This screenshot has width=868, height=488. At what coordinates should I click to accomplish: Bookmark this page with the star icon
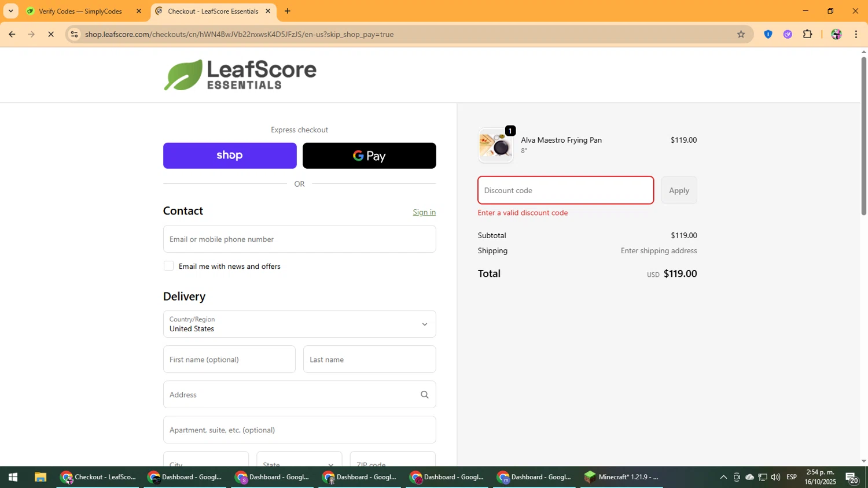coord(741,34)
